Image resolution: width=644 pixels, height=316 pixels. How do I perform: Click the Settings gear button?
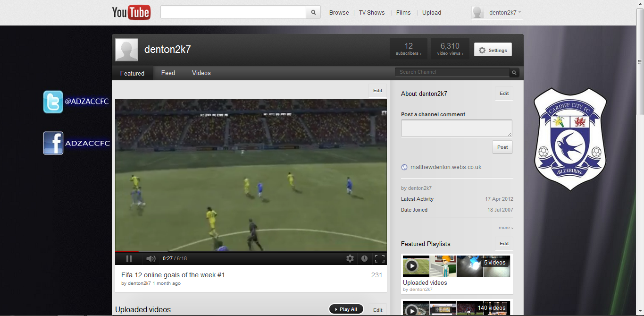coord(493,50)
